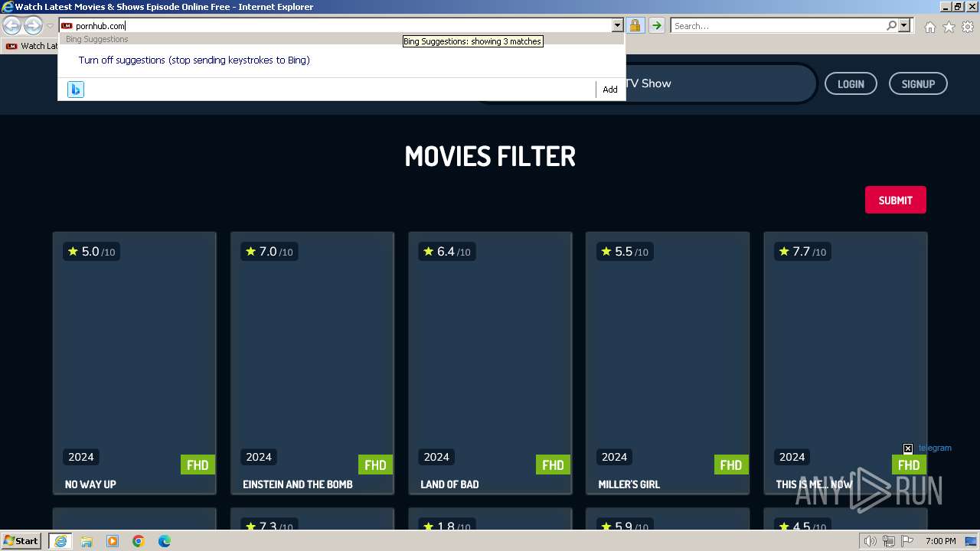
Task: Launch Google Chrome from the taskbar
Action: coord(139,541)
